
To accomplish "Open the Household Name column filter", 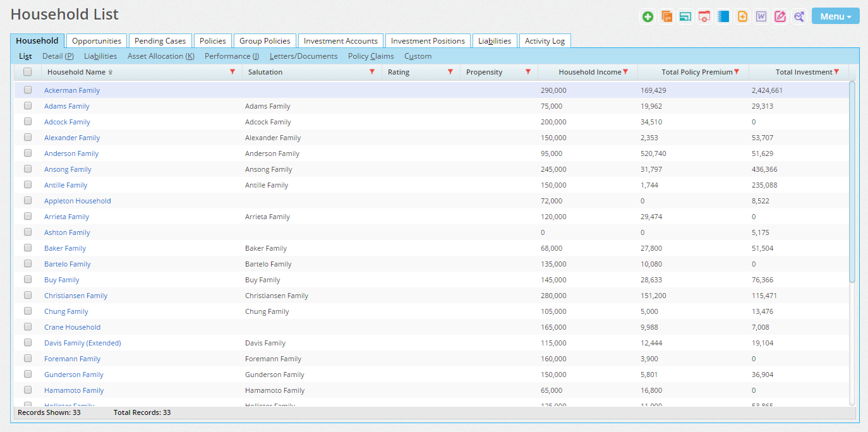I will tap(232, 72).
